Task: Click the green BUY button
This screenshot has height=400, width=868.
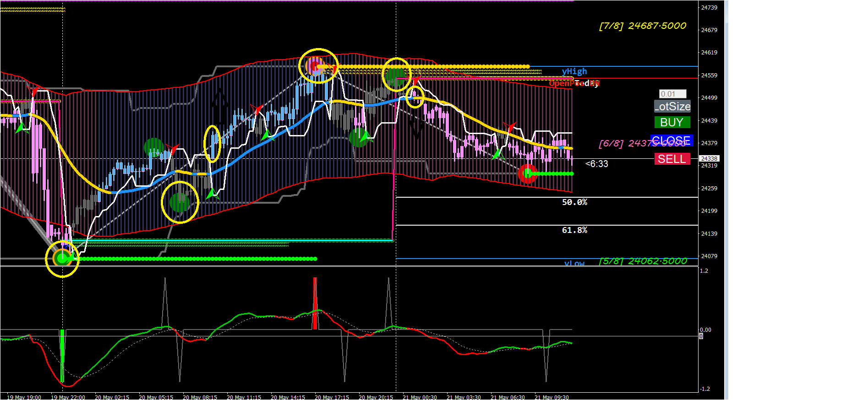Action: point(672,122)
